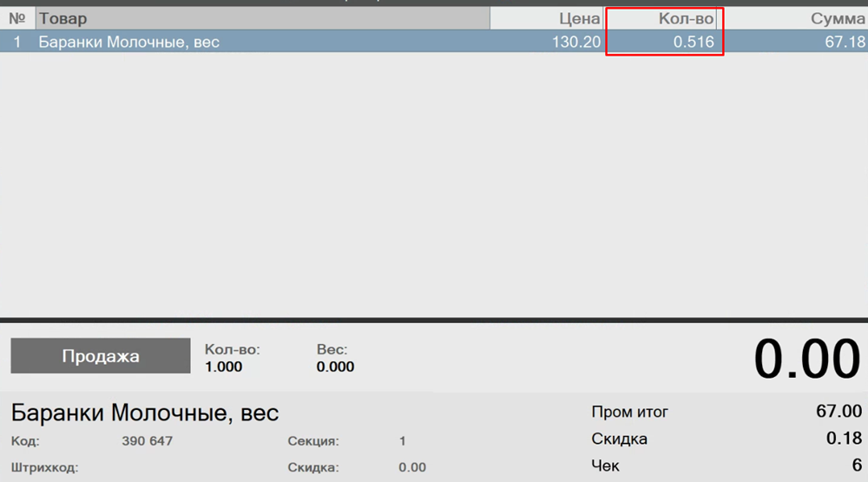Sort by the Товар column header
This screenshot has height=482, width=868.
[x=262, y=18]
